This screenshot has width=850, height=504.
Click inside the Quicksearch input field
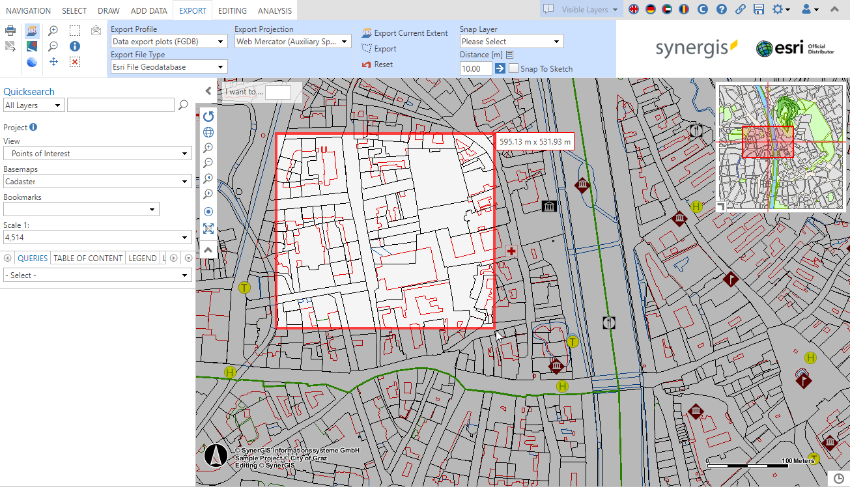pos(120,105)
